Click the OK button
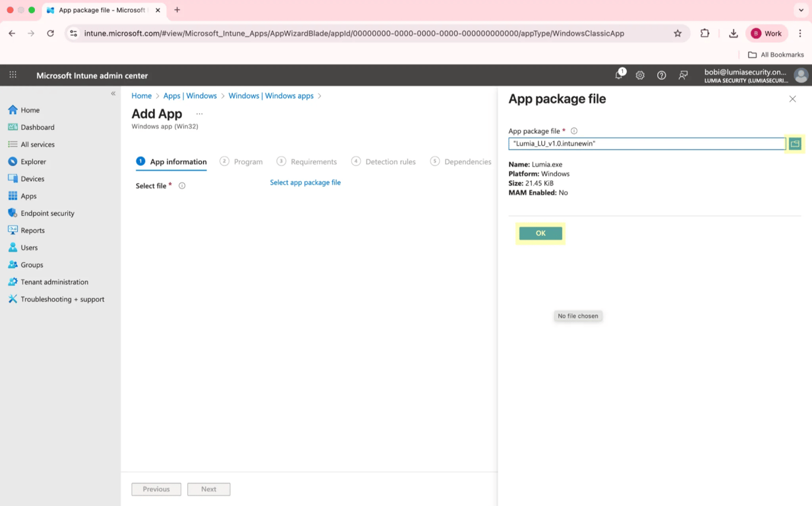 click(540, 233)
